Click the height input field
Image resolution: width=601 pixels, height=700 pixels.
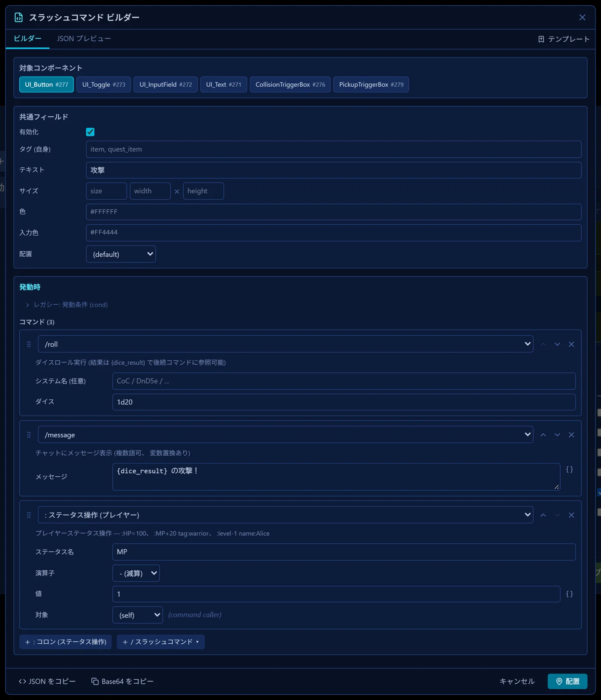[x=203, y=191]
